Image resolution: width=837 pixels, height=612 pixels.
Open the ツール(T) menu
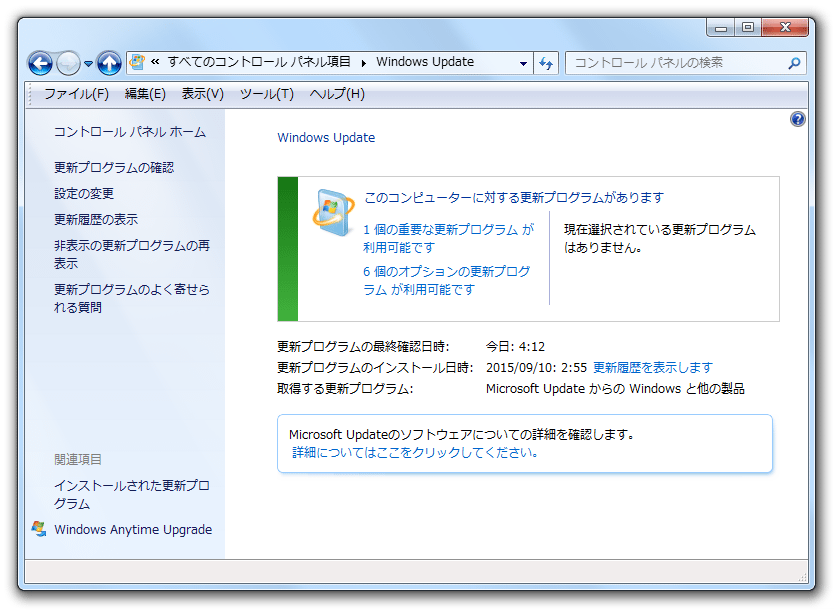click(266, 94)
